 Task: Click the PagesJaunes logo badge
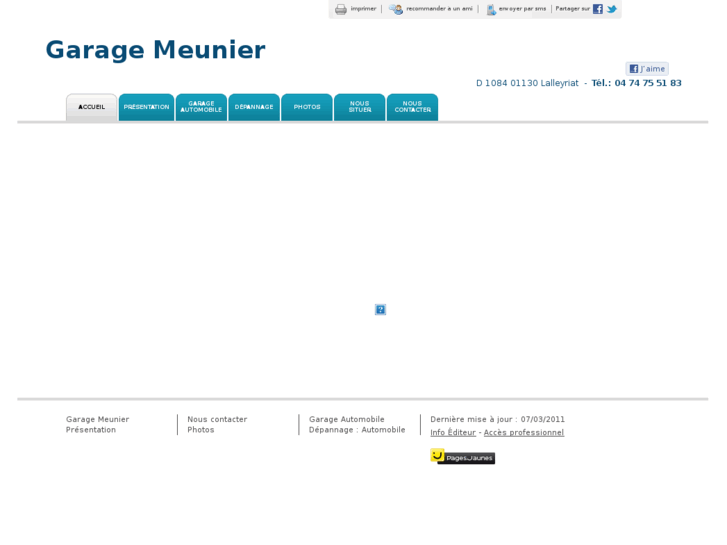pyautogui.click(x=462, y=456)
